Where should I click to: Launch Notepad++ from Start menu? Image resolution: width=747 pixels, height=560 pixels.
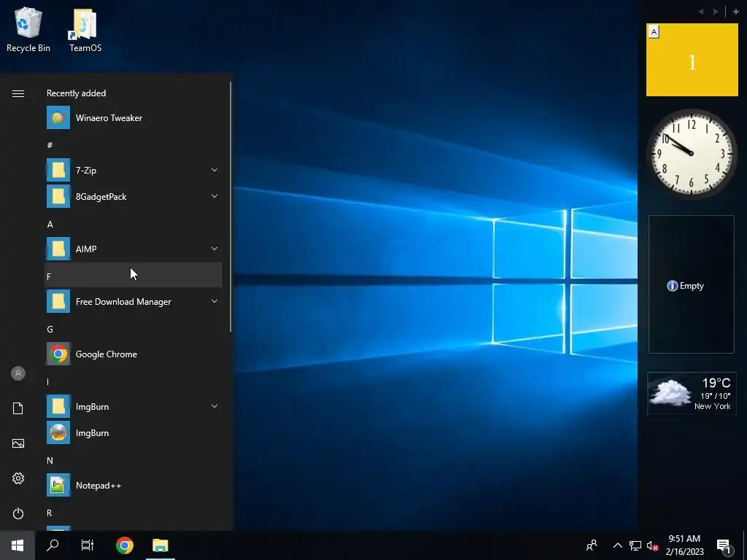133,485
